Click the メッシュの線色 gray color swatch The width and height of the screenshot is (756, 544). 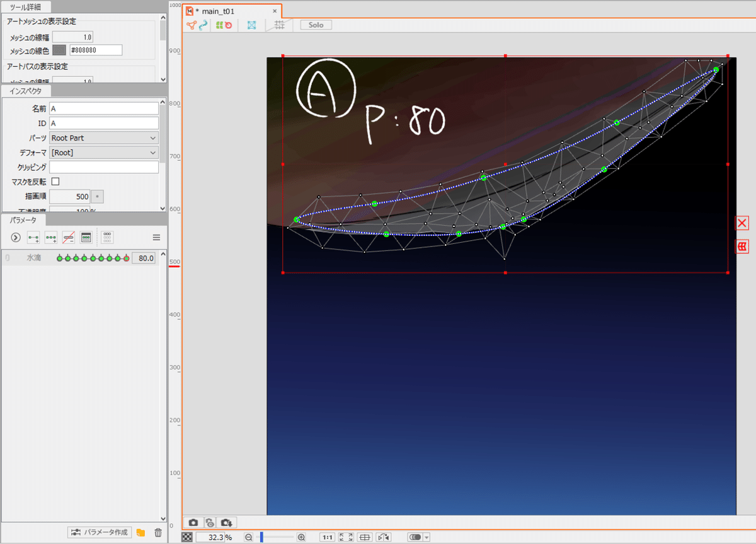coord(59,50)
